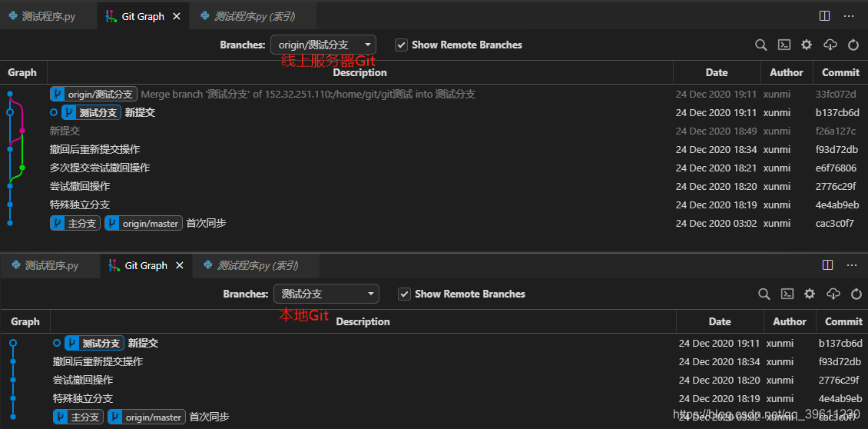Viewport: 868px width, 429px height.
Task: Click Commit column header in upper panel
Action: pyautogui.click(x=840, y=72)
